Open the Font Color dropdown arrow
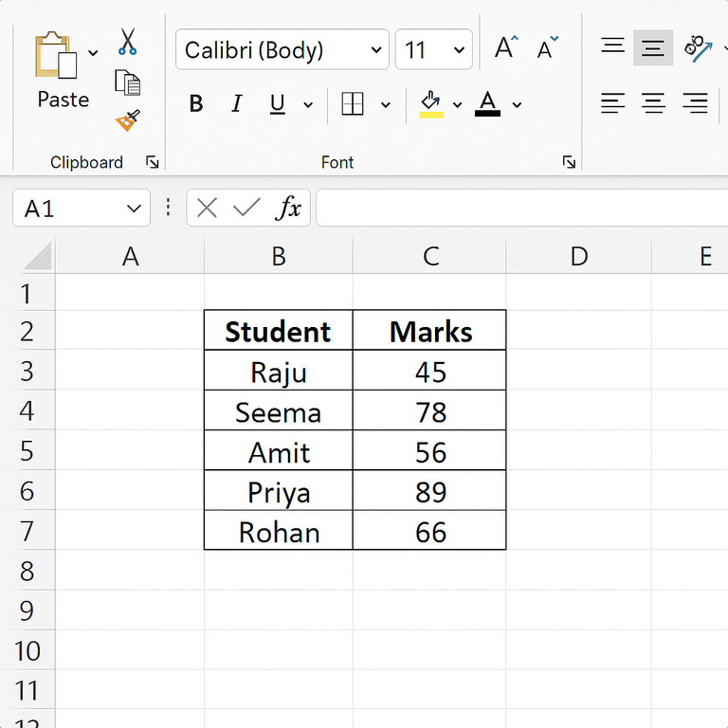 [x=517, y=105]
